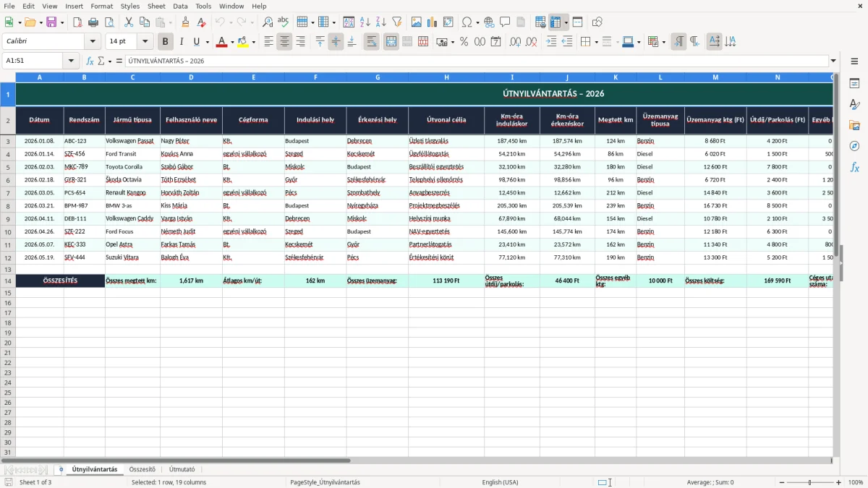Click the Export as PDF icon
This screenshot has width=868, height=488.
[77, 22]
